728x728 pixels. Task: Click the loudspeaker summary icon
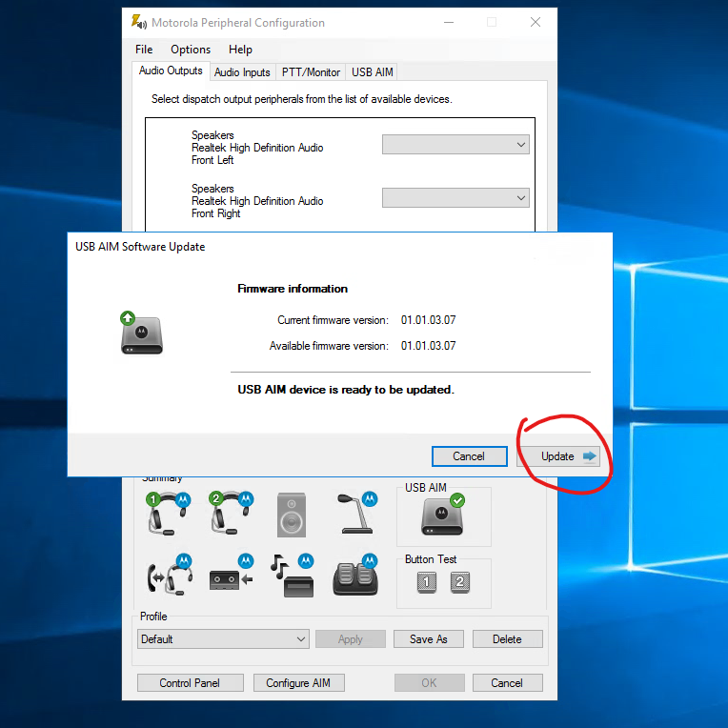pyautogui.click(x=292, y=515)
